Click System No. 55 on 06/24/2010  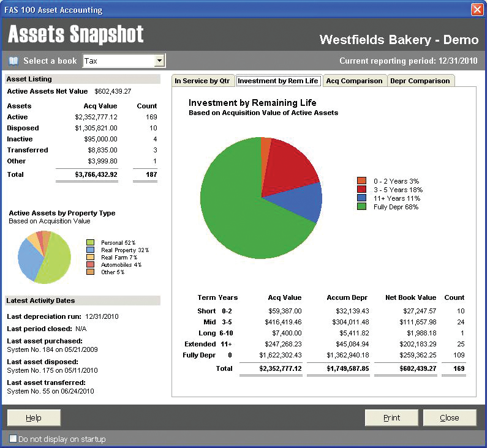click(50, 391)
